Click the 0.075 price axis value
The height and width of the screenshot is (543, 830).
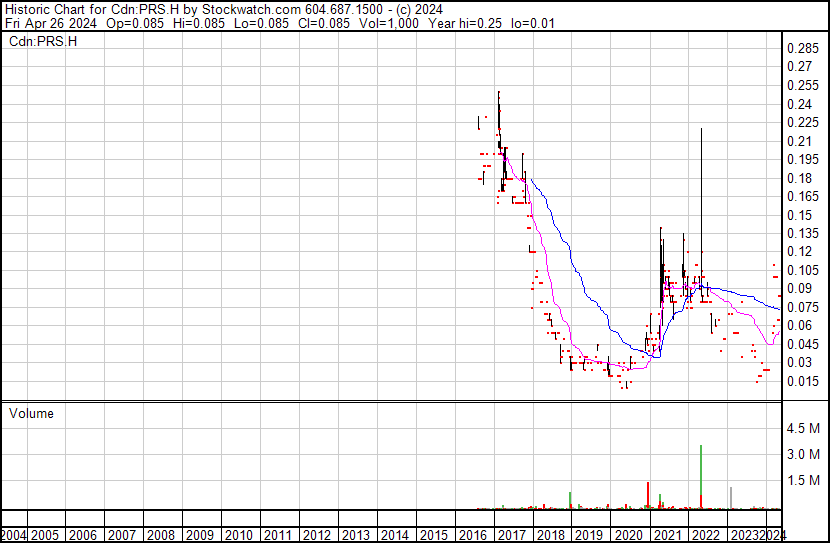tap(803, 307)
